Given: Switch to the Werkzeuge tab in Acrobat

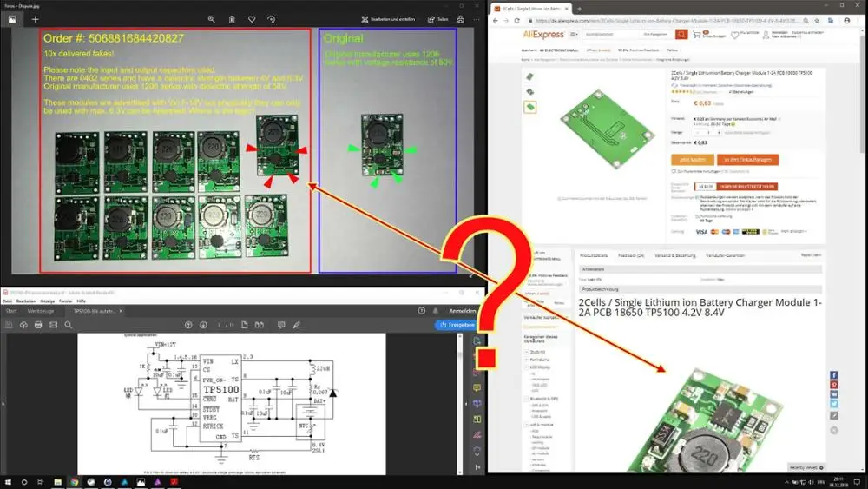Looking at the screenshot, I should pyautogui.click(x=41, y=311).
